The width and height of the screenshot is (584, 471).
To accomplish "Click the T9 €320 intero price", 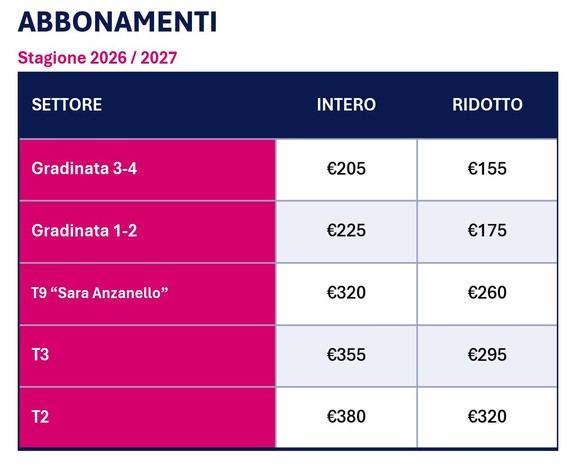I will (x=346, y=293).
